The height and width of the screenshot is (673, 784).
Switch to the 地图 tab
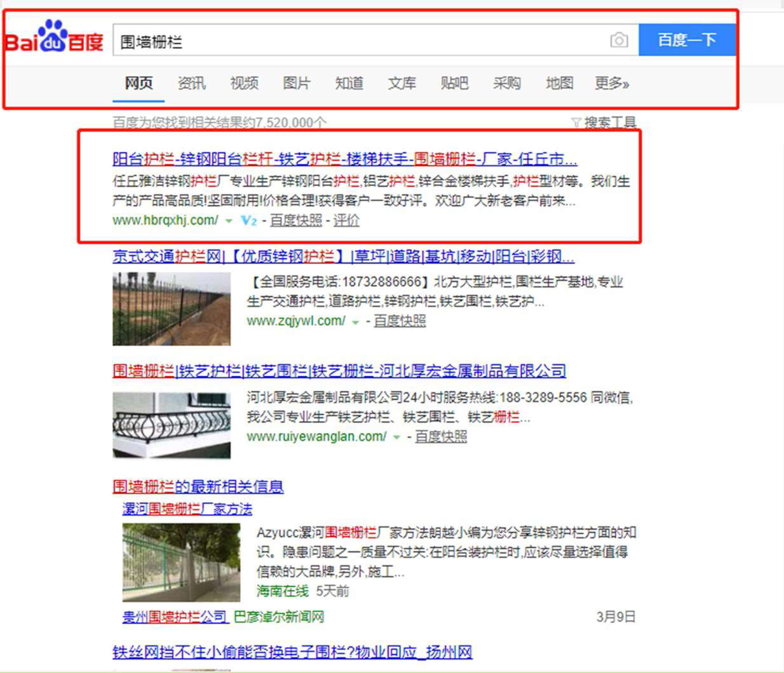[560, 83]
